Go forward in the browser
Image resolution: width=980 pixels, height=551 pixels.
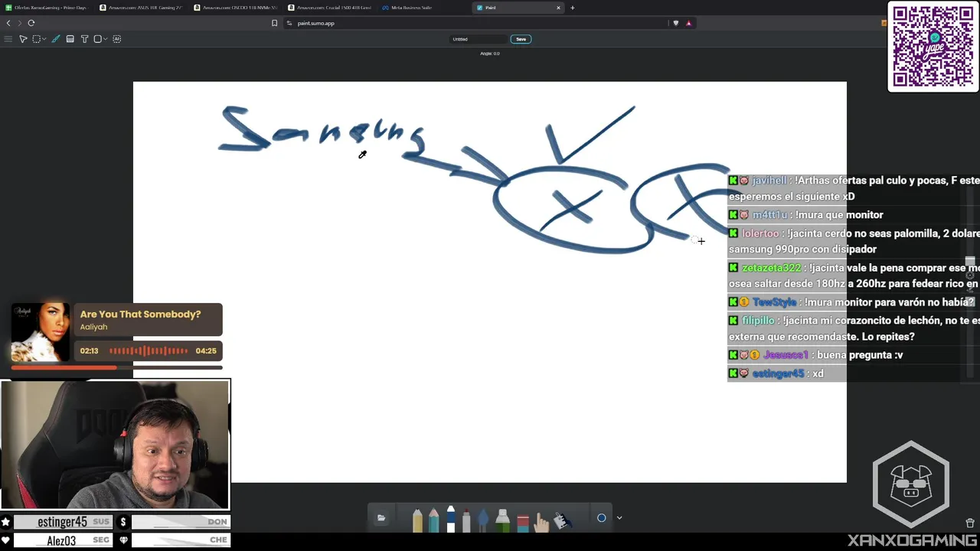(x=20, y=23)
